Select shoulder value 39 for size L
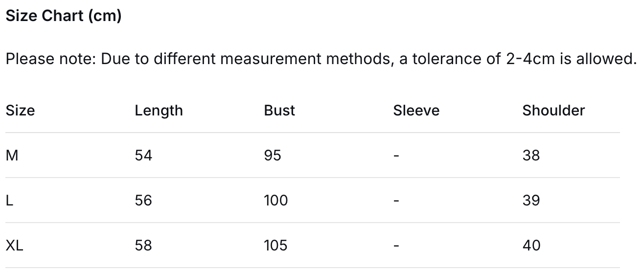This screenshot has width=644, height=272. tap(531, 201)
